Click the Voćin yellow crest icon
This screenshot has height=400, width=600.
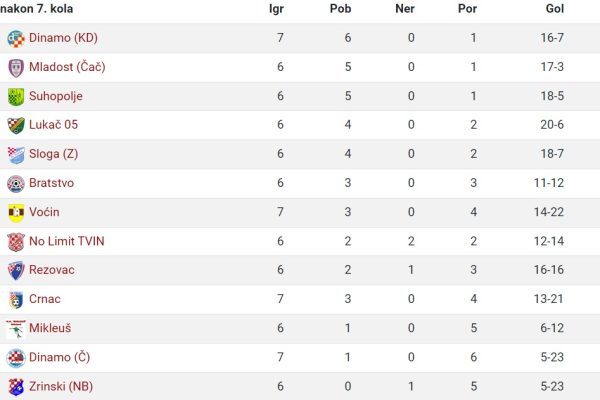[16, 213]
